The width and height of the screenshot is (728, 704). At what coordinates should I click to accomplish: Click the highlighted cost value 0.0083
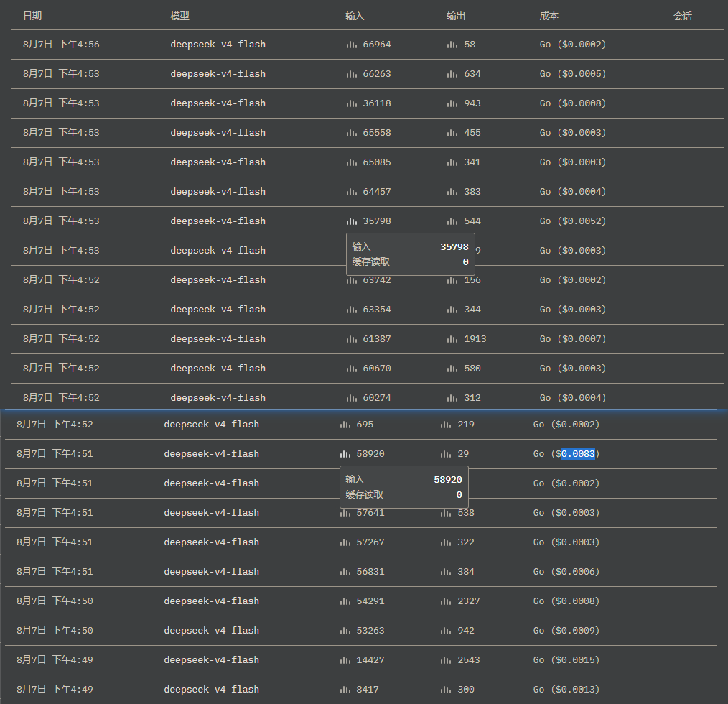(x=578, y=453)
